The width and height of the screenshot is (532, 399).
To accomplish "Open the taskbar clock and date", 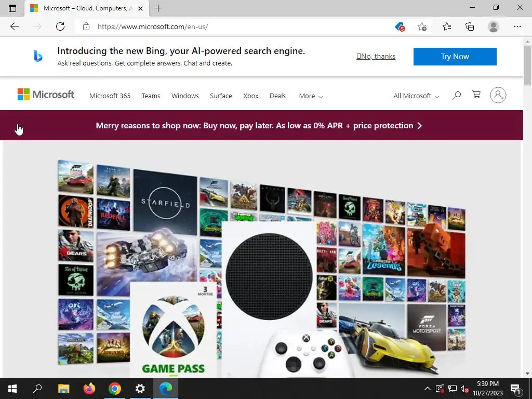I will point(488,389).
